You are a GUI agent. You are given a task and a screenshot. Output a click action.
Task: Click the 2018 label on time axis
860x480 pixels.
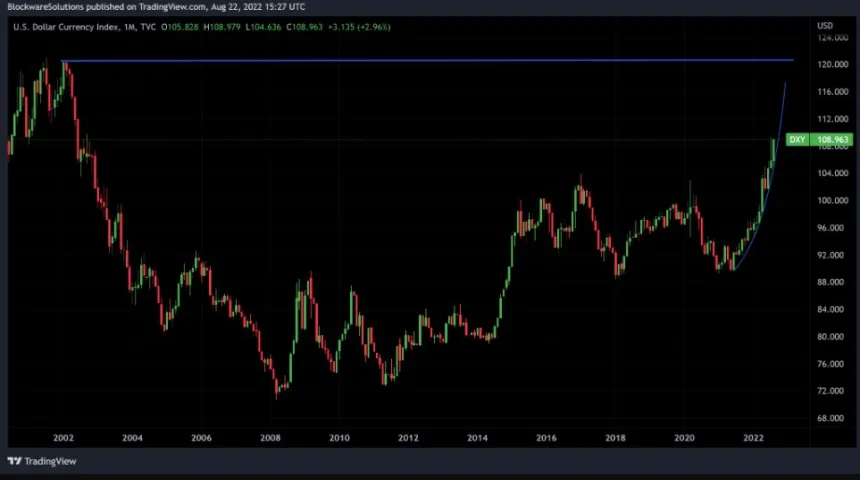[615, 438]
